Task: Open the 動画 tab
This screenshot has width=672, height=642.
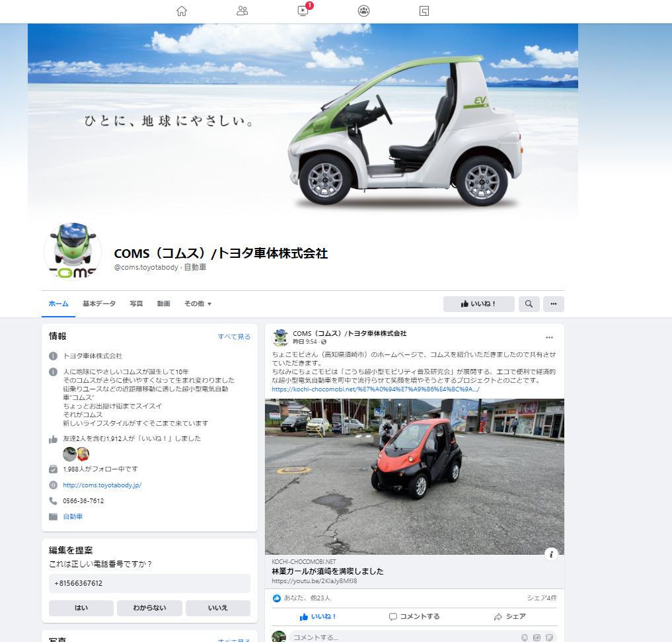Action: pos(163,304)
